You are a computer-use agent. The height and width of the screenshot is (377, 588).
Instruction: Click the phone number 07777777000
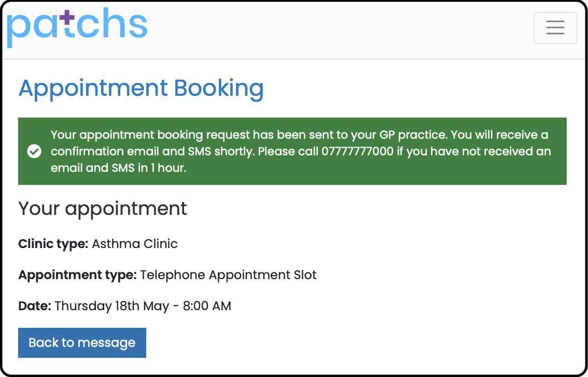coord(357,151)
